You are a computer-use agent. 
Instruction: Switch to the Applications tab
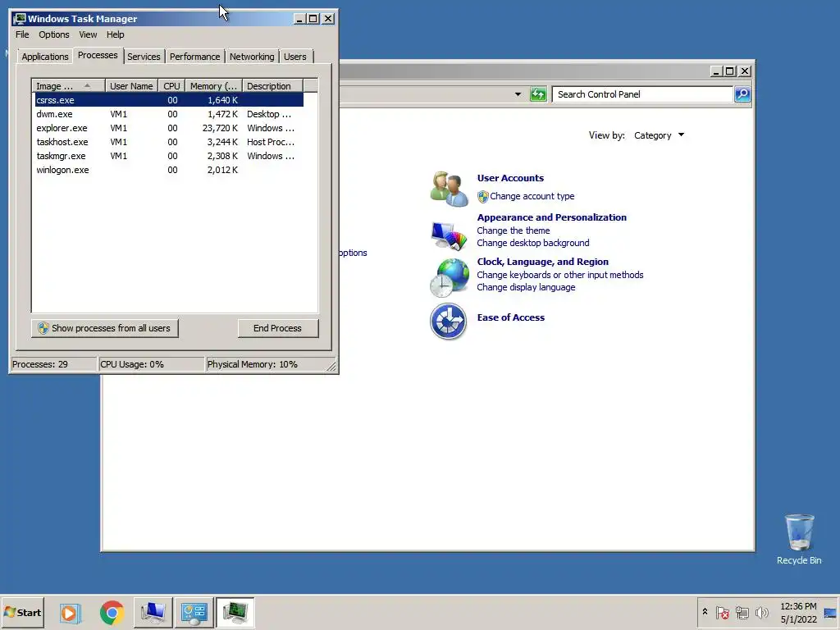pos(45,57)
